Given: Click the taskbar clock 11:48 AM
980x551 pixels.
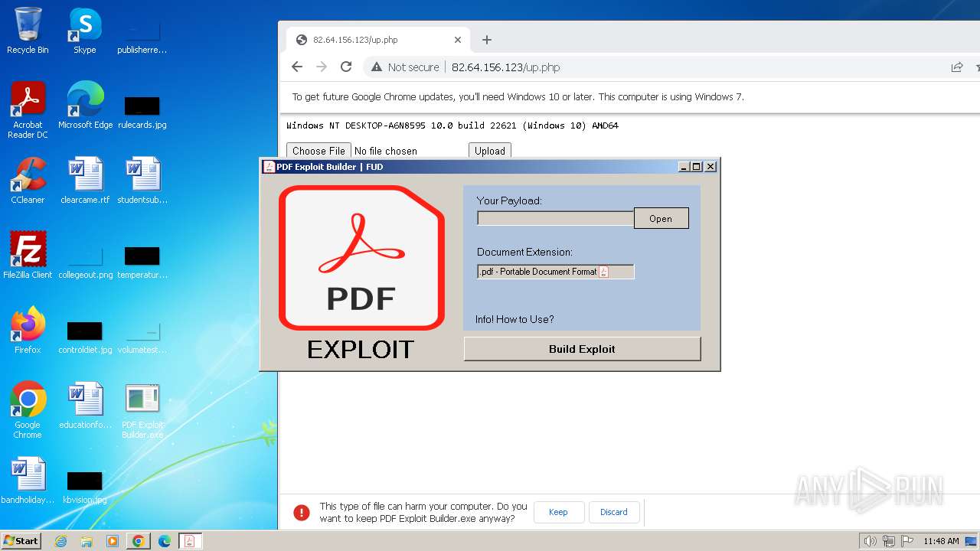Looking at the screenshot, I should pyautogui.click(x=941, y=541).
